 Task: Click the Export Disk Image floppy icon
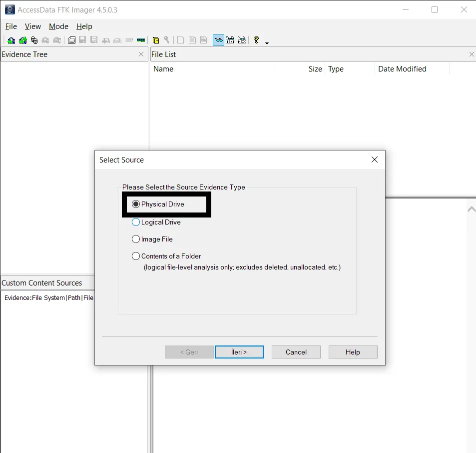coord(82,40)
